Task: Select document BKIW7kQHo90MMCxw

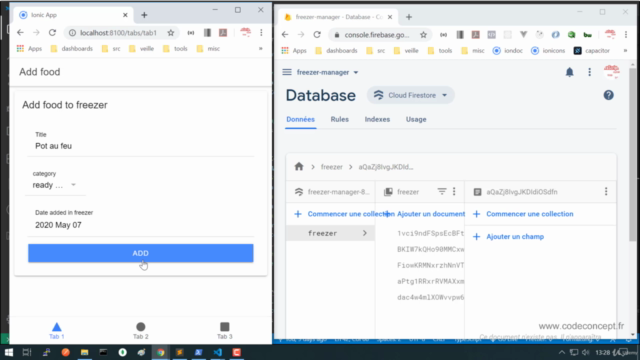Action: (x=431, y=249)
